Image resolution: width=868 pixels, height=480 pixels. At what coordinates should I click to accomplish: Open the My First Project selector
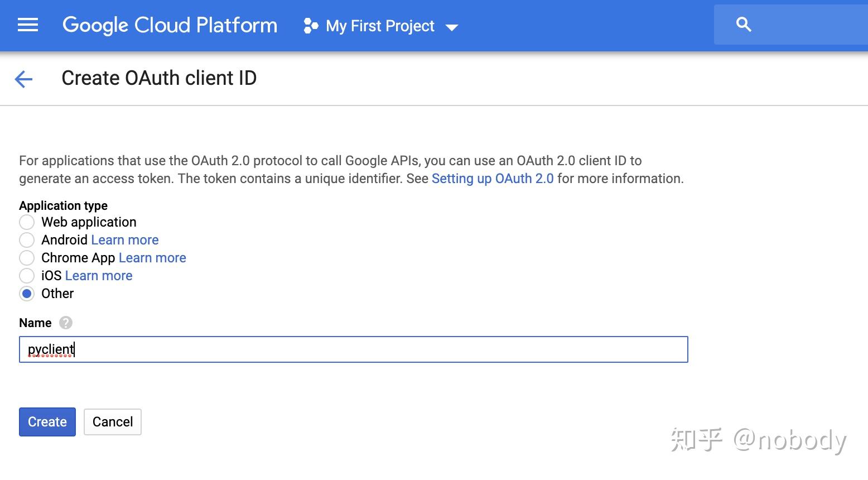point(380,26)
